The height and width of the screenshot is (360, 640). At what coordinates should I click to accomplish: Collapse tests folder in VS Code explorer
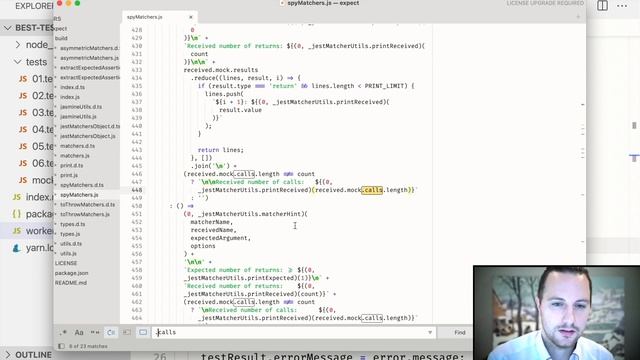point(18,62)
